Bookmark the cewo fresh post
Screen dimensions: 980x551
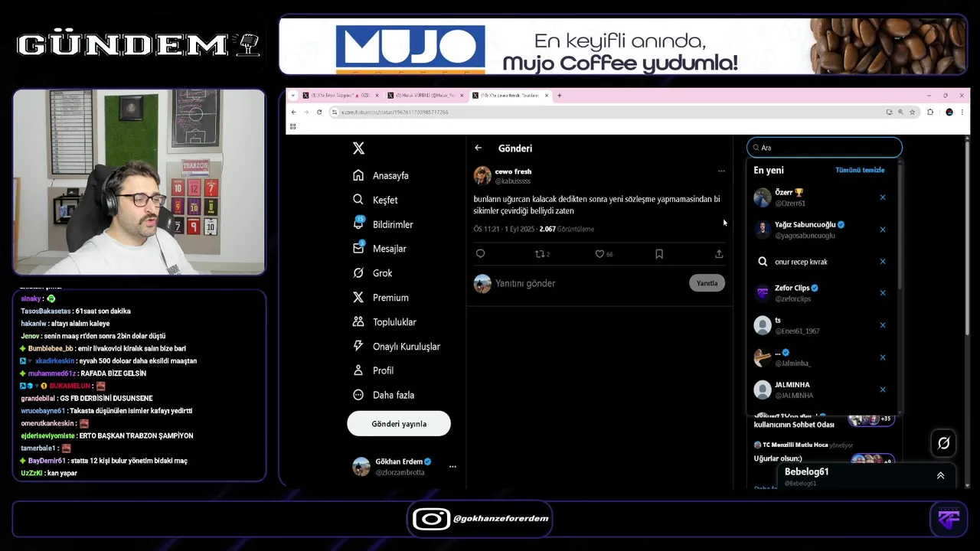coord(659,254)
